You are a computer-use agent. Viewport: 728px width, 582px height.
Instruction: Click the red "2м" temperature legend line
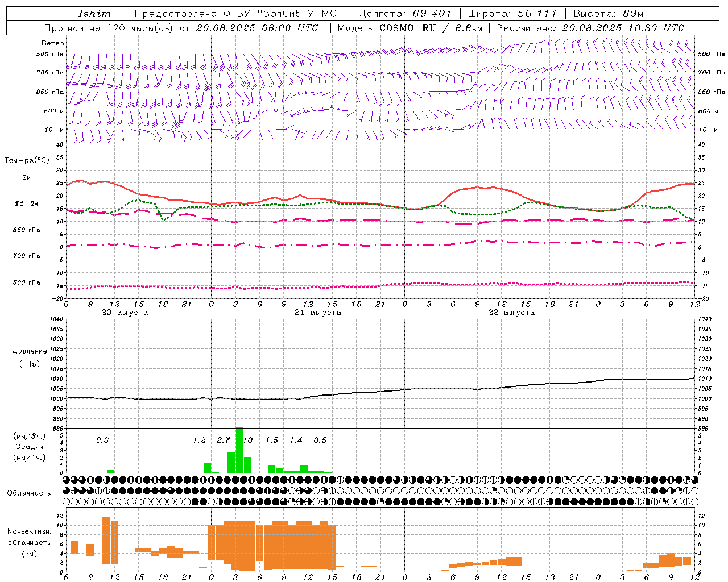[26, 184]
